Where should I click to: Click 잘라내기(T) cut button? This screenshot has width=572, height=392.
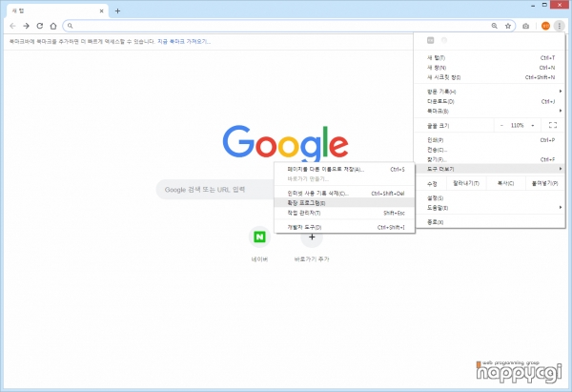pyautogui.click(x=466, y=183)
